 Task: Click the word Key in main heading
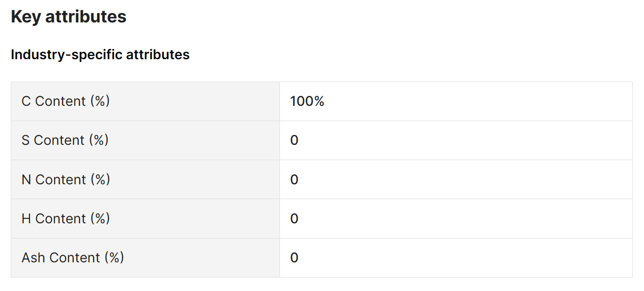click(x=26, y=17)
